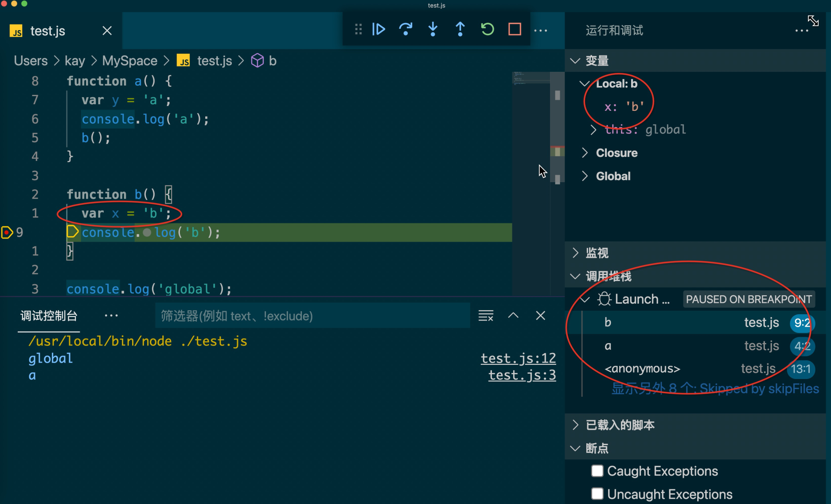Click the Continue debug button
The image size is (831, 504).
pos(378,29)
